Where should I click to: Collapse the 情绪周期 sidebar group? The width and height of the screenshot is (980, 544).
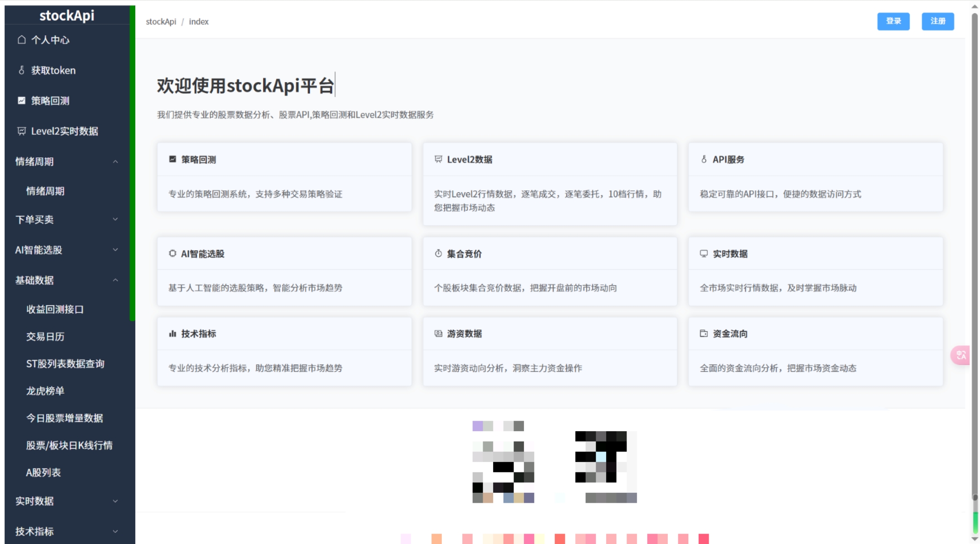[x=115, y=161]
